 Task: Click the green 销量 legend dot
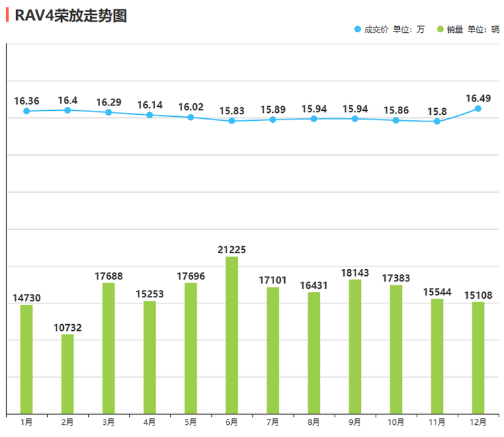tap(440, 30)
